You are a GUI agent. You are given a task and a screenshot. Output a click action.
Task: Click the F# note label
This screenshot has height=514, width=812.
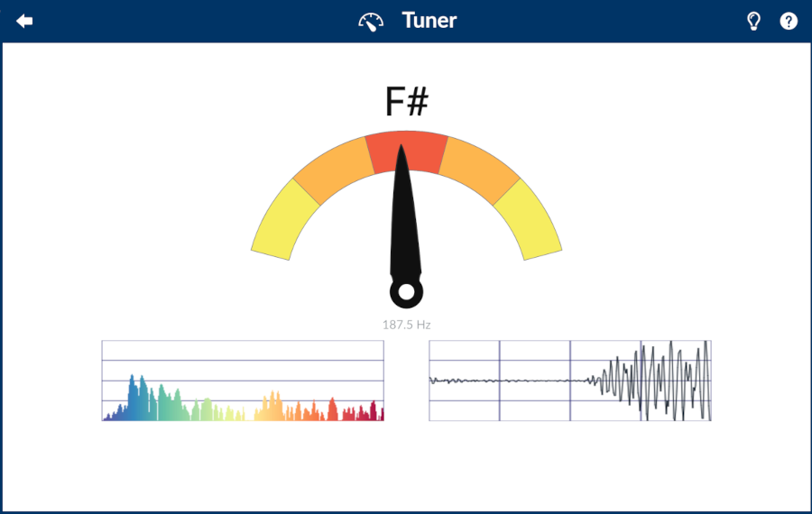[x=406, y=102]
